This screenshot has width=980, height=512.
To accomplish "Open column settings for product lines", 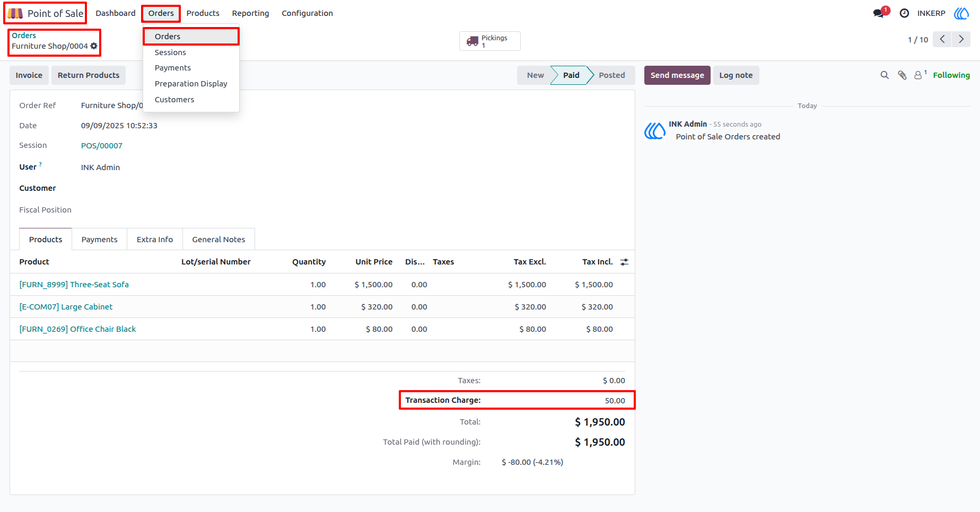I will (624, 262).
